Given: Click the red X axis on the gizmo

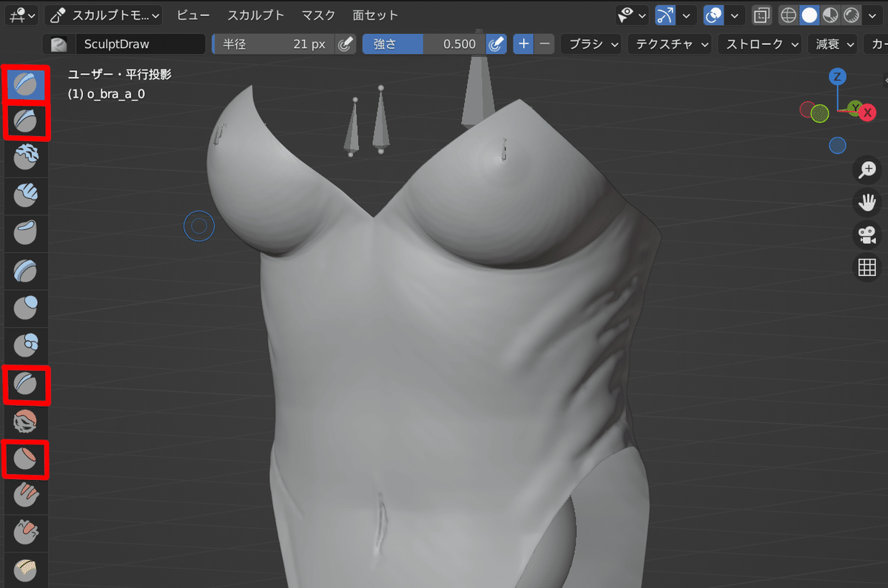Looking at the screenshot, I should pos(867,112).
